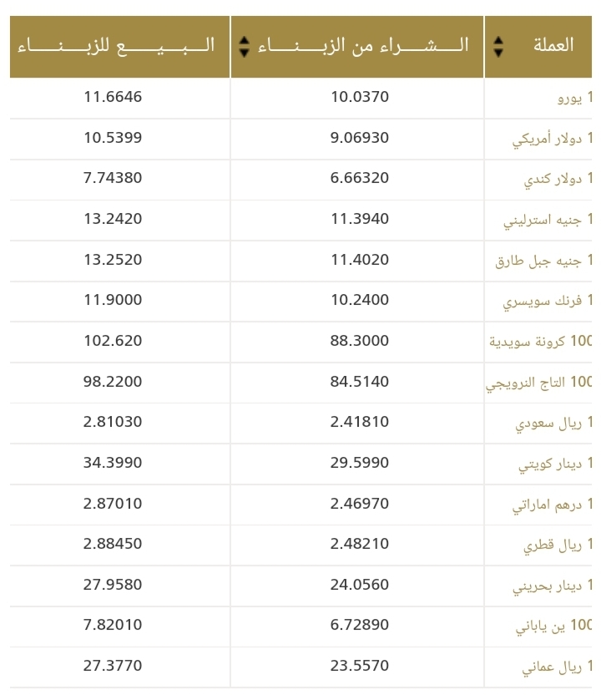Open the ريال سعودي currency link
This screenshot has width=601, height=700.
pos(553,423)
